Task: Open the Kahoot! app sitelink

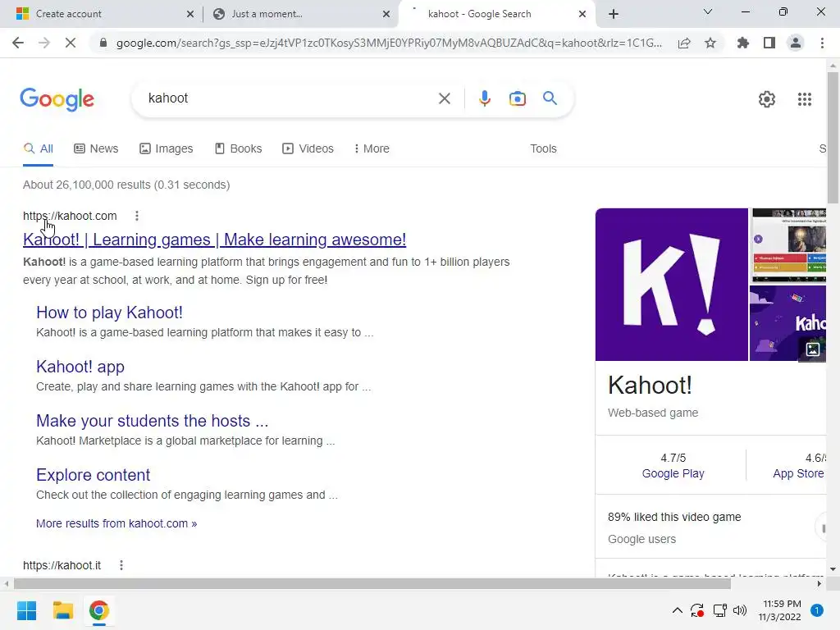Action: [x=80, y=367]
